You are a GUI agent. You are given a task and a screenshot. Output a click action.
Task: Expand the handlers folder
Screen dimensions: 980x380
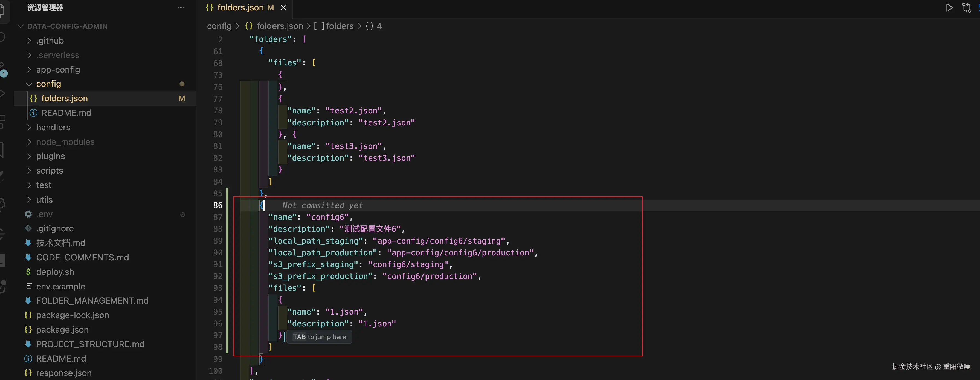click(x=53, y=127)
